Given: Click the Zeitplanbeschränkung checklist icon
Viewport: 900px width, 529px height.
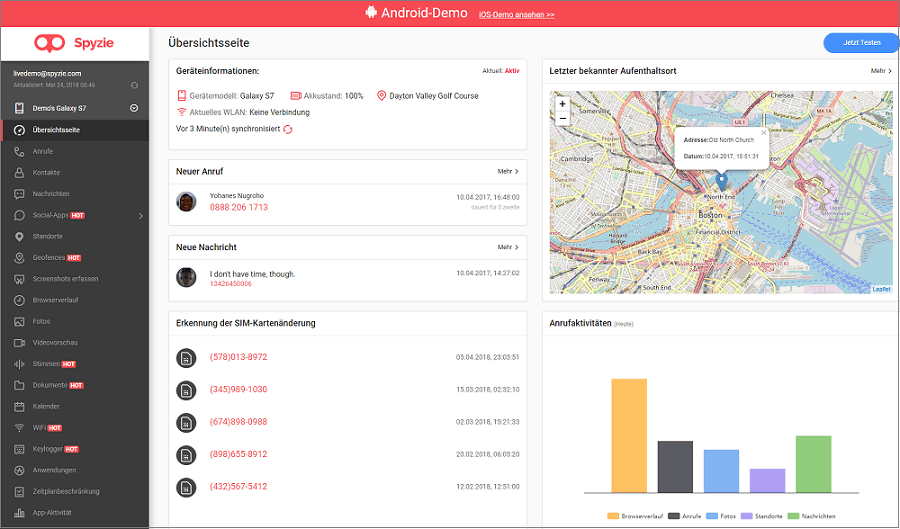Looking at the screenshot, I should [x=20, y=492].
